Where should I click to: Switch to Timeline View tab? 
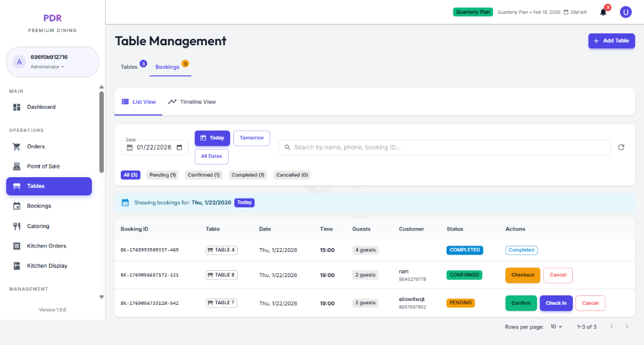tap(192, 102)
